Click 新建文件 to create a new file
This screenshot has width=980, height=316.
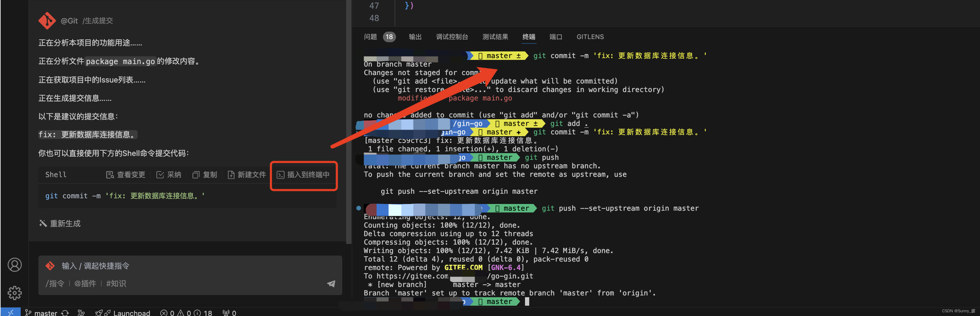click(247, 174)
